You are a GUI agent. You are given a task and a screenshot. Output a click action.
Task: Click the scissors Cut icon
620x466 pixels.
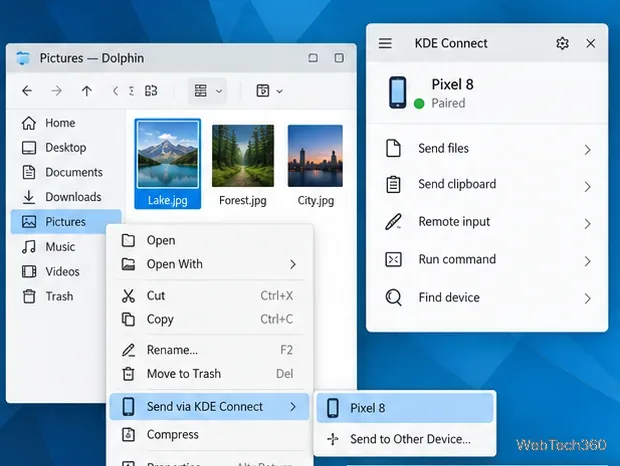click(x=128, y=296)
